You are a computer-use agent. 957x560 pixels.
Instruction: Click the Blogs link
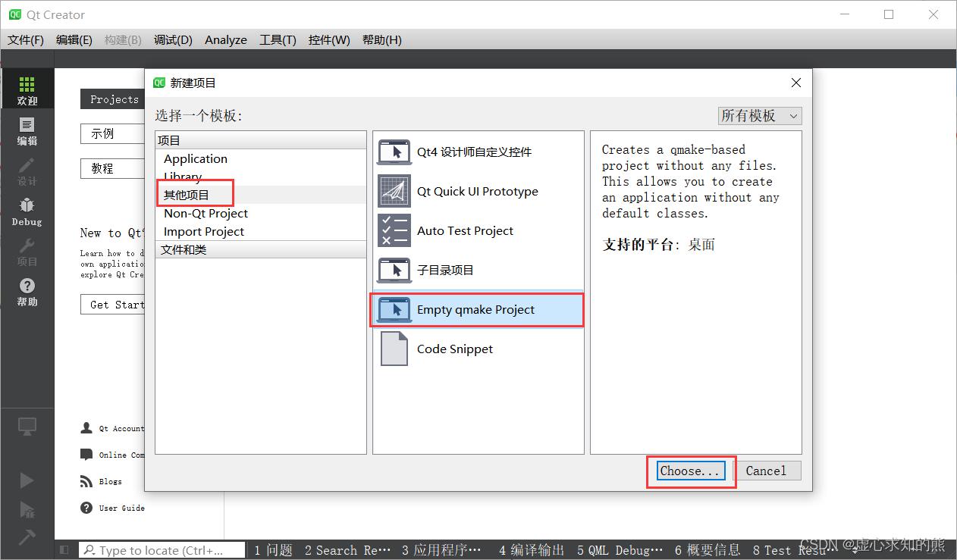(x=110, y=481)
